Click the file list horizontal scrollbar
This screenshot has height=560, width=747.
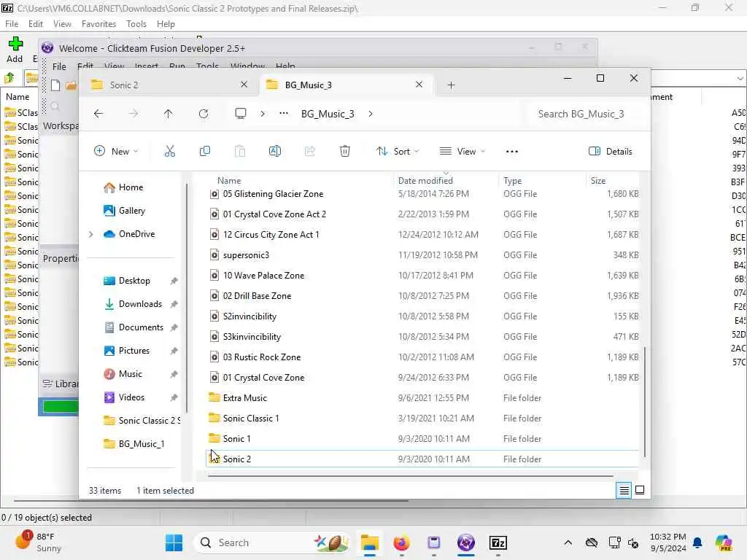pos(410,475)
